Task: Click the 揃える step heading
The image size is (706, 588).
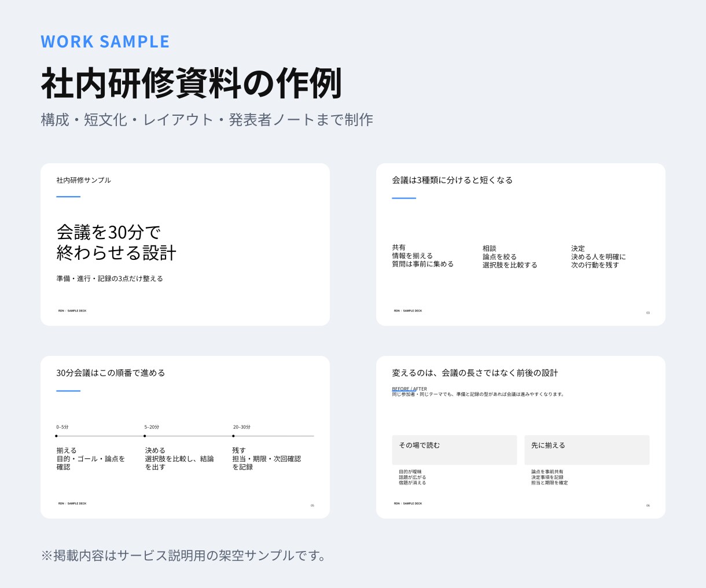Action: click(67, 450)
